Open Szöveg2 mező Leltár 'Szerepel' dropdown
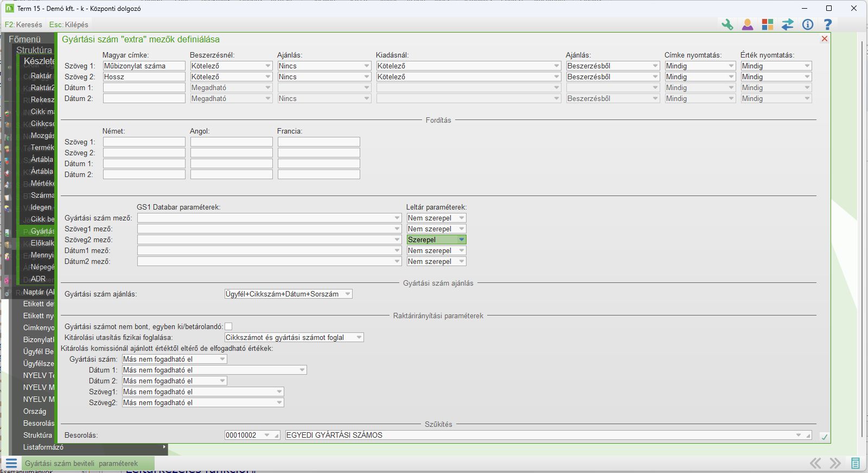 click(x=462, y=239)
